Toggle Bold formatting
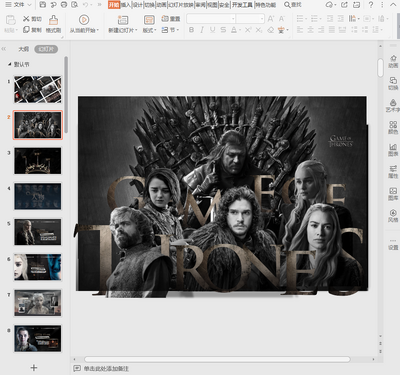Viewport: 400px width, 375px height. pyautogui.click(x=191, y=30)
